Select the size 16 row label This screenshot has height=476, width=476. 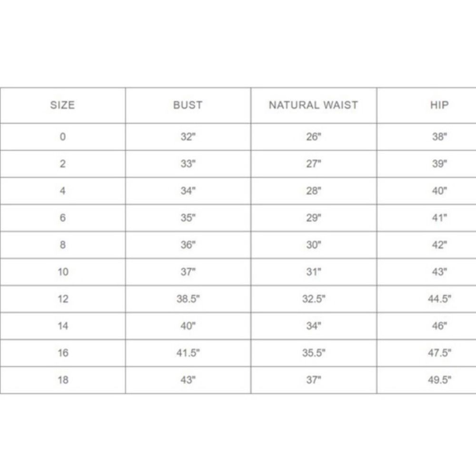(63, 353)
